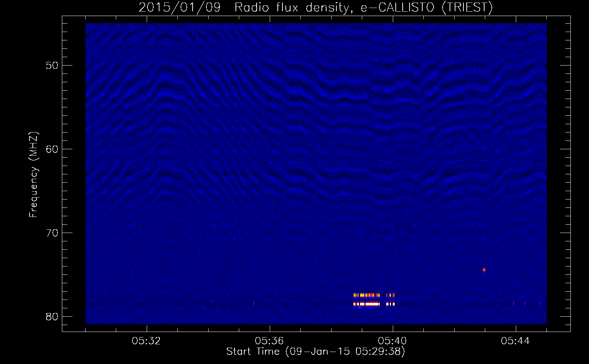589x364 pixels.
Task: Click the 'Start Time (09-Jan-15 05:29:38)' label
Action: (316, 352)
